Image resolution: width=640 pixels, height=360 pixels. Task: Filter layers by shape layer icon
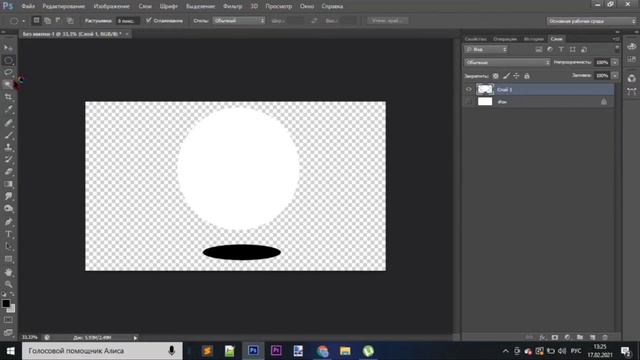click(573, 49)
